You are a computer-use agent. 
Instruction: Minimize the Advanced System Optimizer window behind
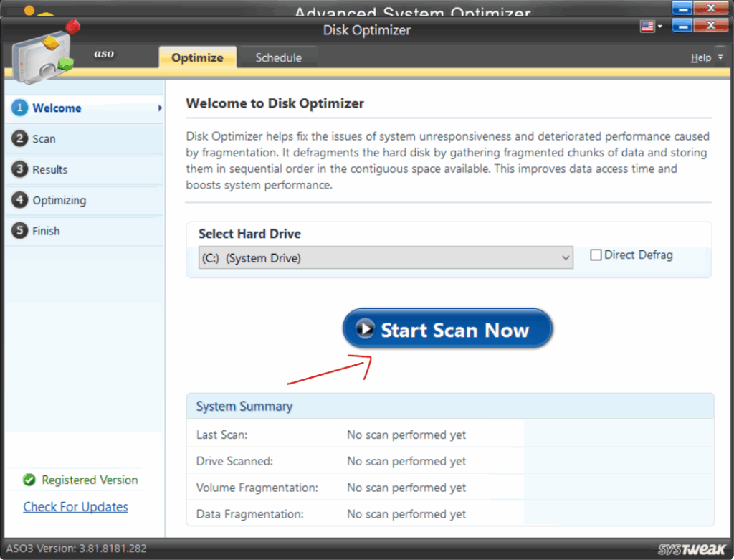click(682, 8)
